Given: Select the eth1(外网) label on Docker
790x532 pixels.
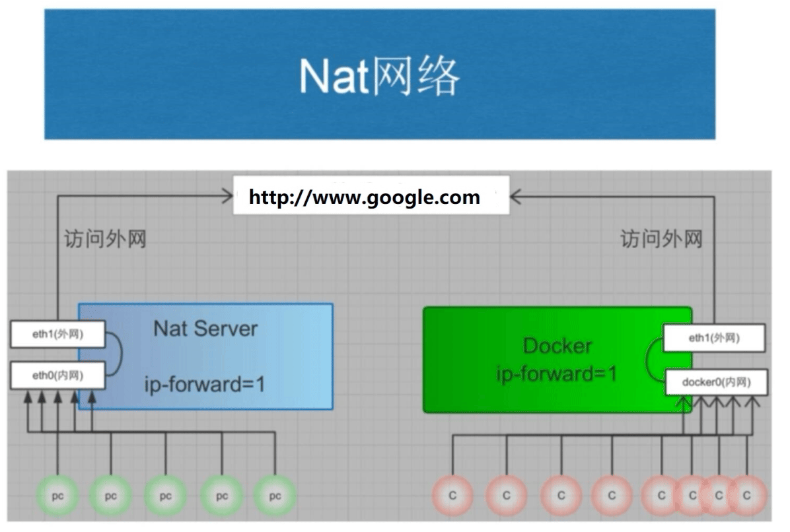Looking at the screenshot, I should [714, 338].
